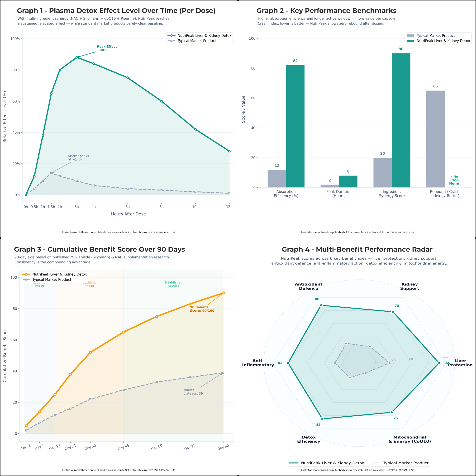
Task: Click the Antioxidant Defence 88 radar point
Action: [321, 305]
